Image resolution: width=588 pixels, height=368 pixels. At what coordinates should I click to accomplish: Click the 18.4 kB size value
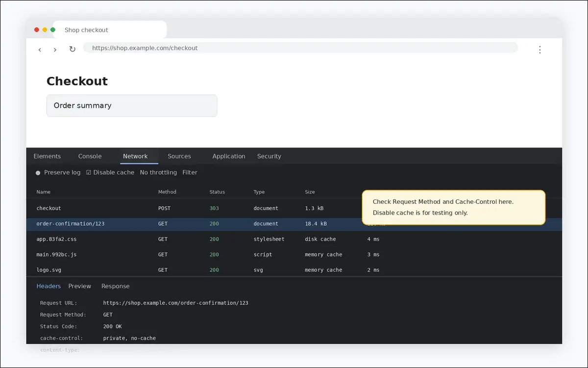tap(316, 224)
